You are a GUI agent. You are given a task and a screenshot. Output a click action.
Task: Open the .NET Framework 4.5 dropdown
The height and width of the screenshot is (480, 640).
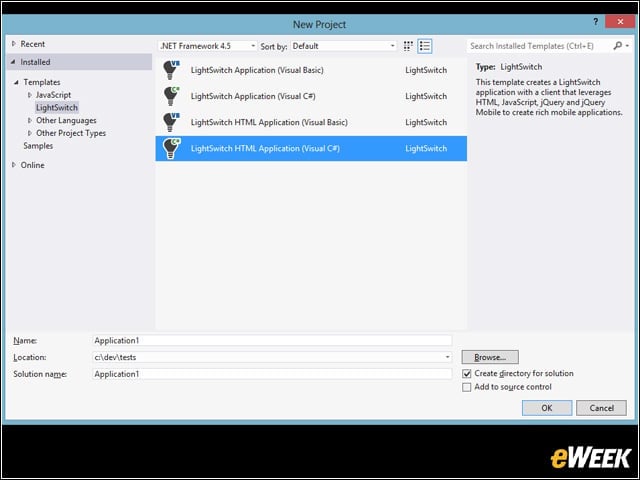click(207, 46)
